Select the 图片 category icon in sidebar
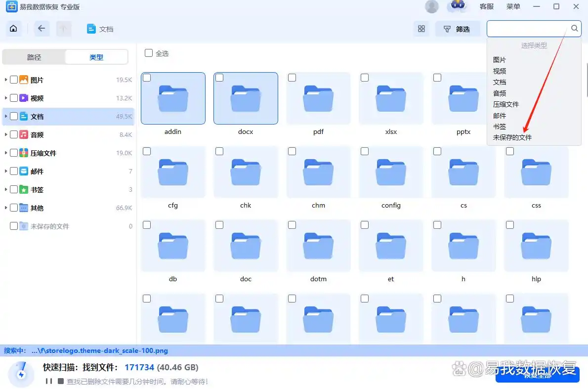The height and width of the screenshot is (389, 588). 23,79
